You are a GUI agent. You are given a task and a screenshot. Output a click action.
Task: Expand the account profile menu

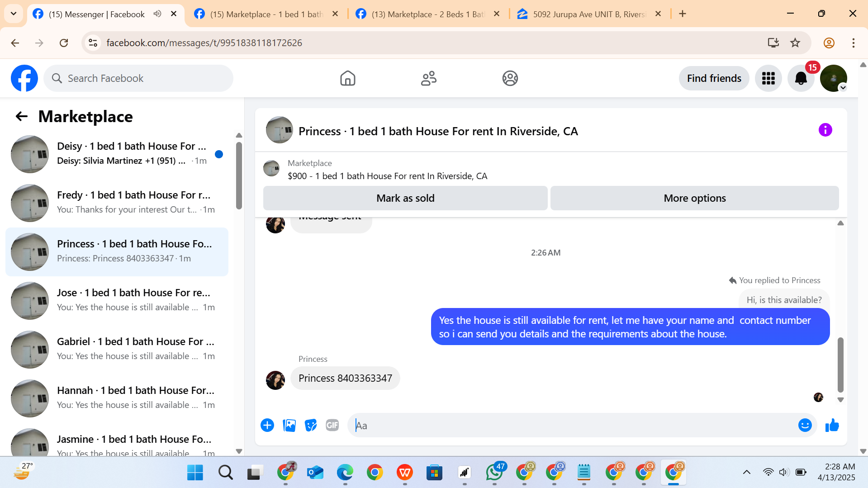point(834,78)
